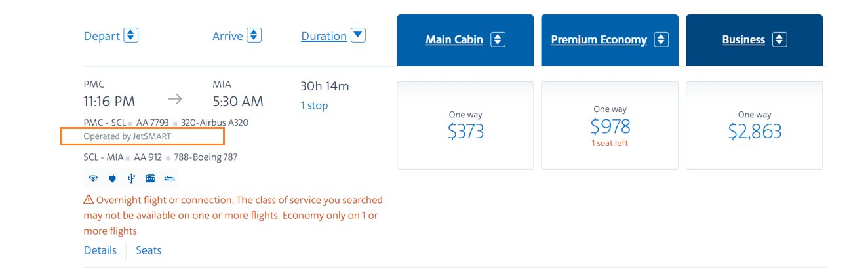
Task: Select the $978 Premium Economy fare
Action: (x=610, y=125)
